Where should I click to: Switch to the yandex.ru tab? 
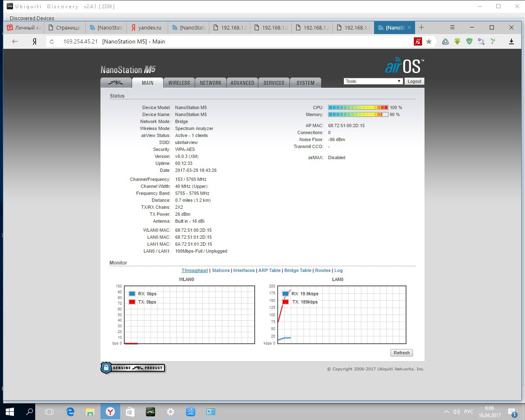pos(147,27)
